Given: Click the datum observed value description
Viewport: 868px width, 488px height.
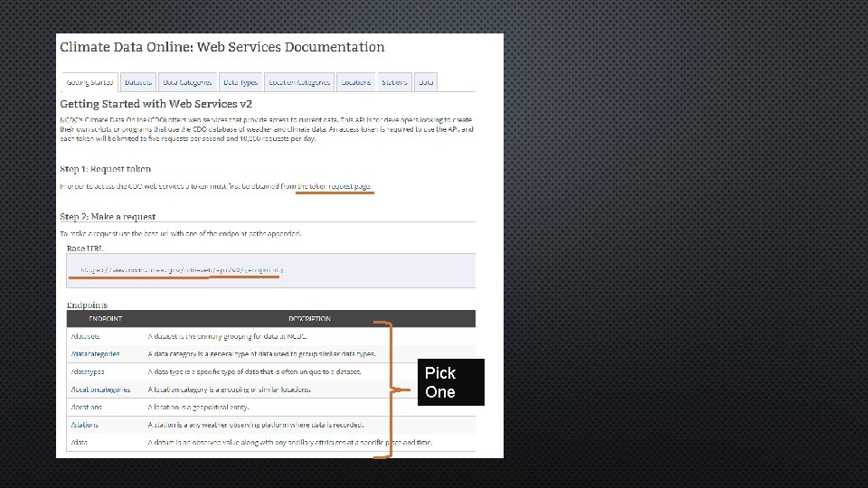Looking at the screenshot, I should 290,443.
